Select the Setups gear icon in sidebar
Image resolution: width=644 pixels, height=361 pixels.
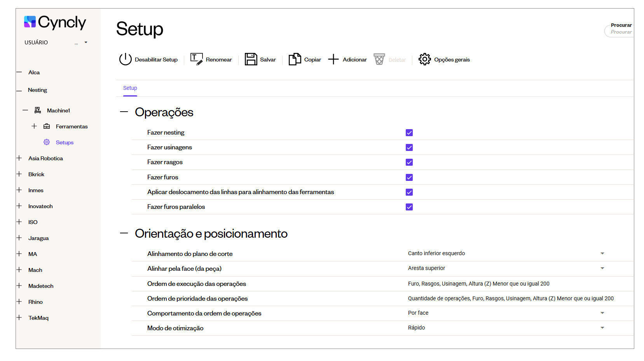[47, 142]
